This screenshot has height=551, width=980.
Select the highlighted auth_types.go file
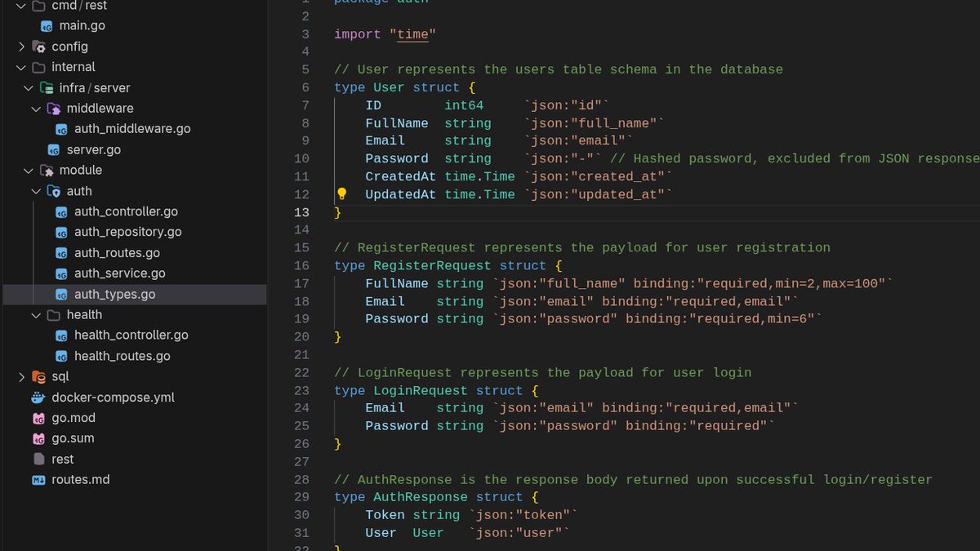click(135, 295)
